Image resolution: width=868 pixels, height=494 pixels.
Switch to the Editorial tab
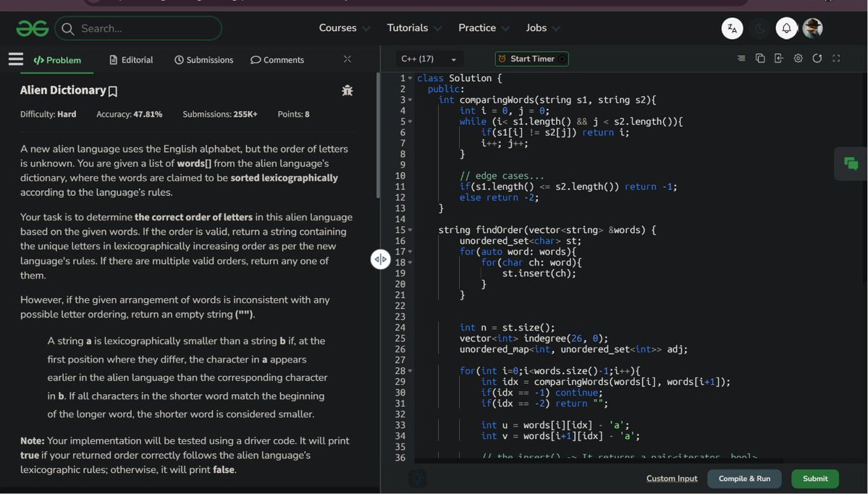(131, 60)
